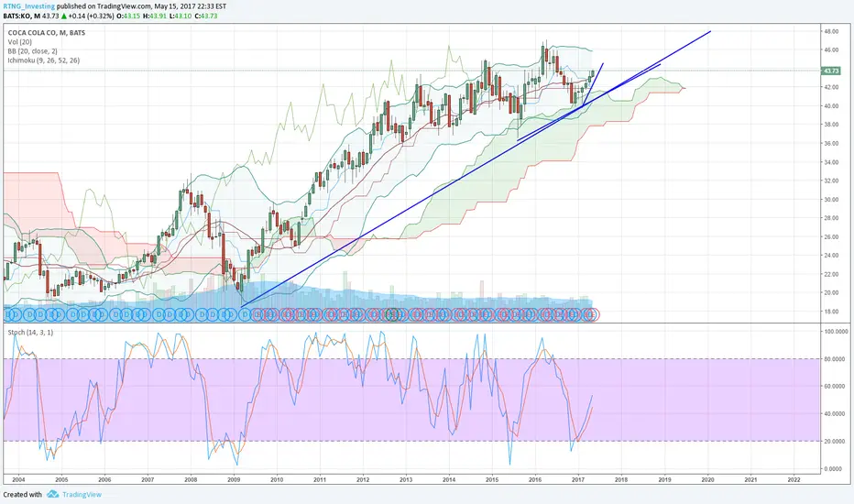
Task: Click the 20.0000 stochastic axis label
Action: point(836,442)
